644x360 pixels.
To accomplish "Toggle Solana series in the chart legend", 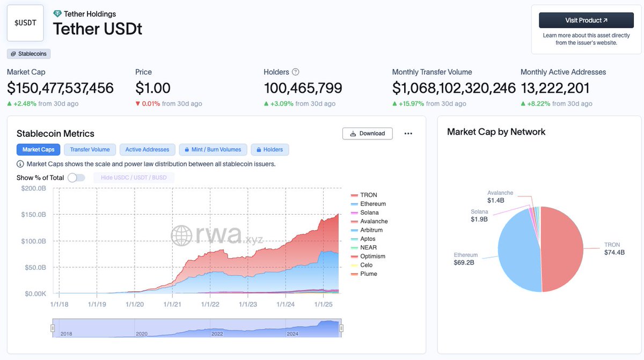I will [365, 212].
